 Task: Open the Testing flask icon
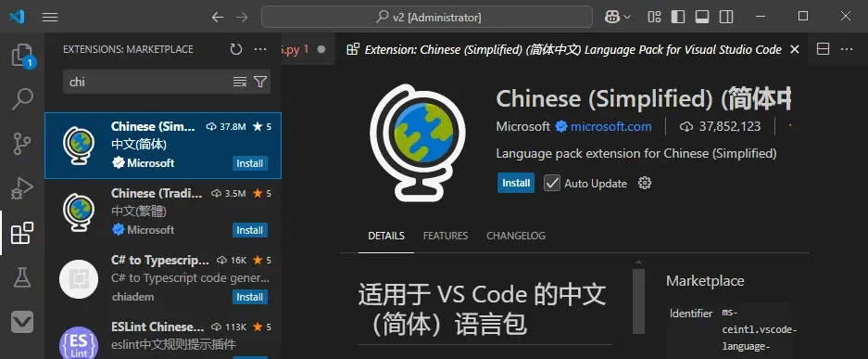(22, 277)
